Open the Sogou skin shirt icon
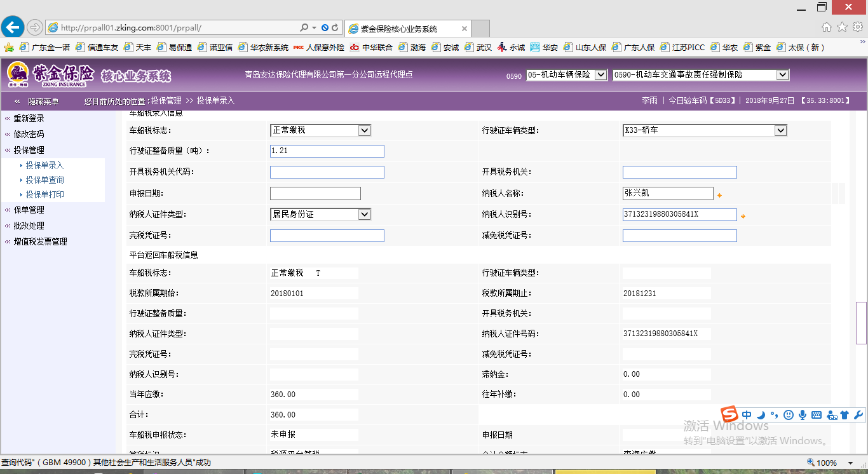The height and width of the screenshot is (474, 868). pyautogui.click(x=844, y=415)
